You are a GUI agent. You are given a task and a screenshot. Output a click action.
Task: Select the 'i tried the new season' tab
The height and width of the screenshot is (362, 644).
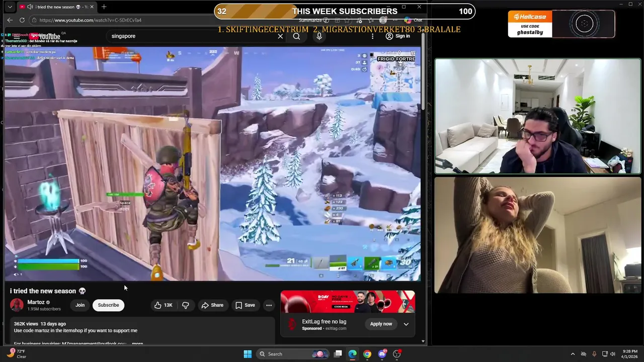point(56,7)
